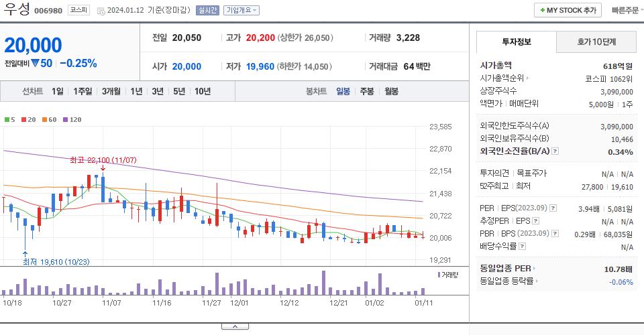Click the purple 120-day average legend marker
The width and height of the screenshot is (644, 335).
(65, 120)
